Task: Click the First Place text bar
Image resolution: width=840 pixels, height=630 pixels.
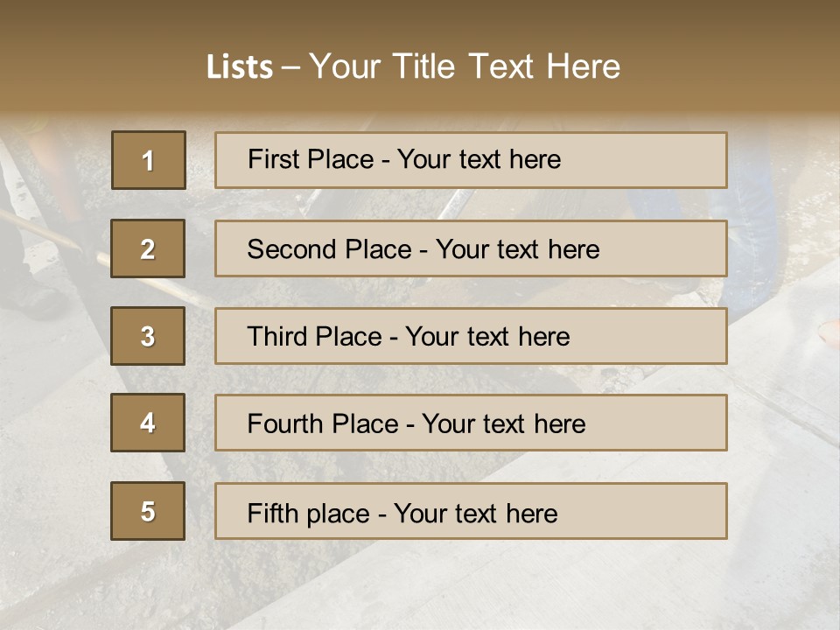Action: pos(471,160)
